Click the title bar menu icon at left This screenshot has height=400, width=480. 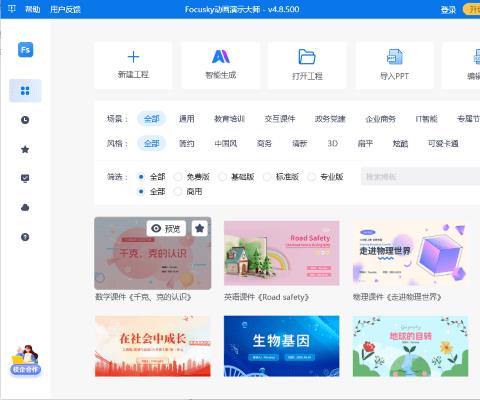pos(12,9)
